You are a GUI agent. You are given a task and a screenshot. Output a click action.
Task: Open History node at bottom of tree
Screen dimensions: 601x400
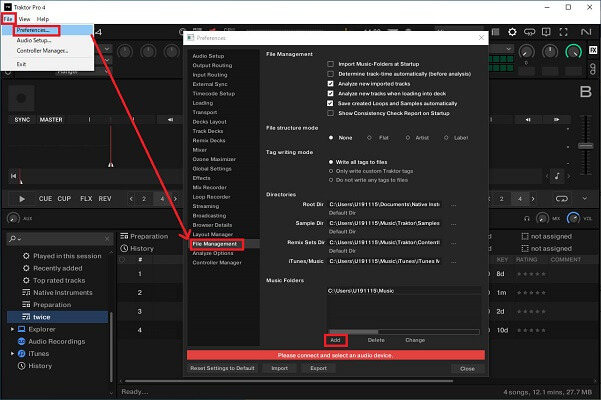click(x=40, y=366)
